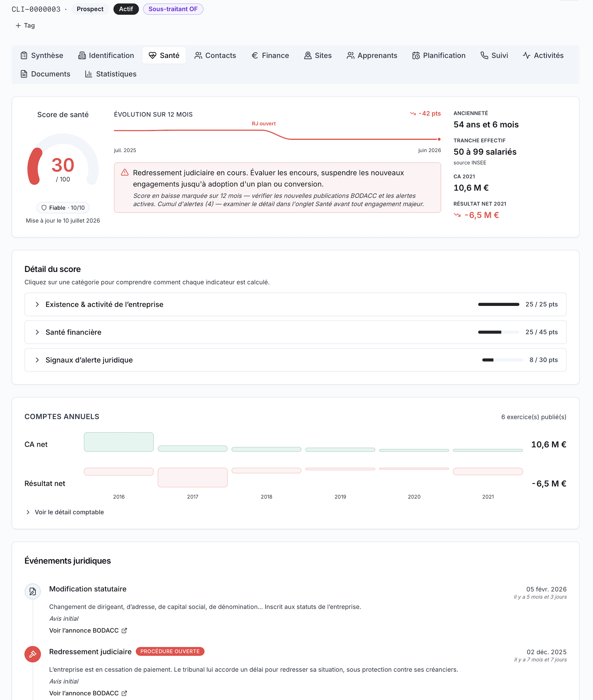Click the 54 ans et 6 mois value
Image resolution: width=593 pixels, height=700 pixels.
coord(486,124)
